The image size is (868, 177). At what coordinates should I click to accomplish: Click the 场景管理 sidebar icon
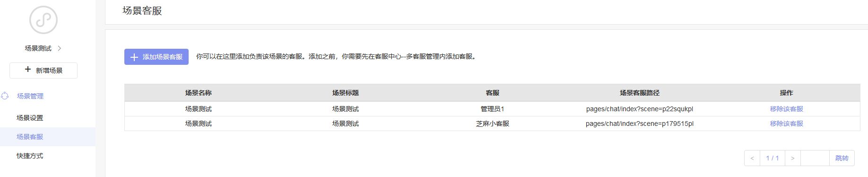pos(5,96)
